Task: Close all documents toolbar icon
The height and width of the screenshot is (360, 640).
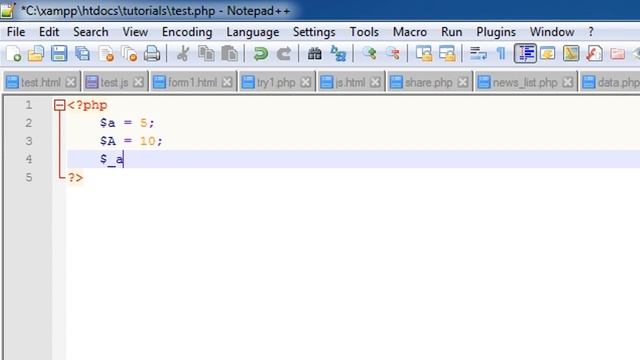Action: click(x=129, y=54)
